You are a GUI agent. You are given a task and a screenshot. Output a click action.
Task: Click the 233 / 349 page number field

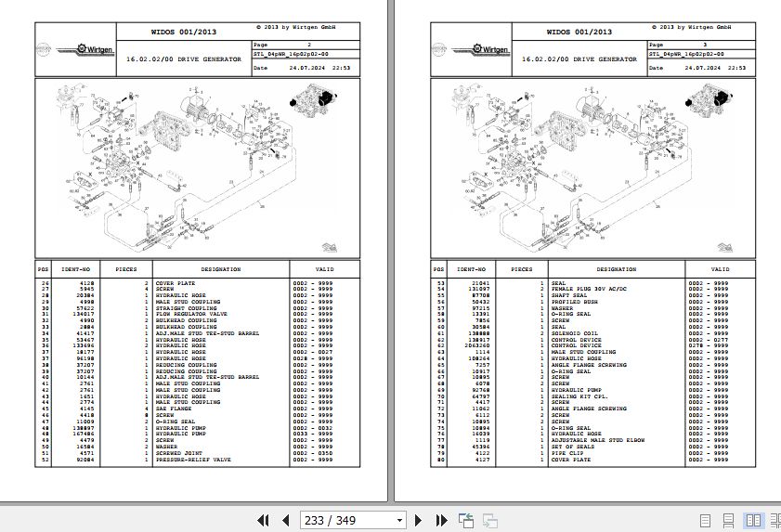point(347,521)
